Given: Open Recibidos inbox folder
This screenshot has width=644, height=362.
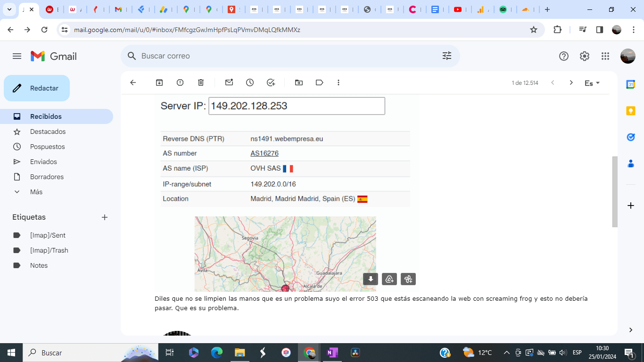Looking at the screenshot, I should click(x=57, y=116).
